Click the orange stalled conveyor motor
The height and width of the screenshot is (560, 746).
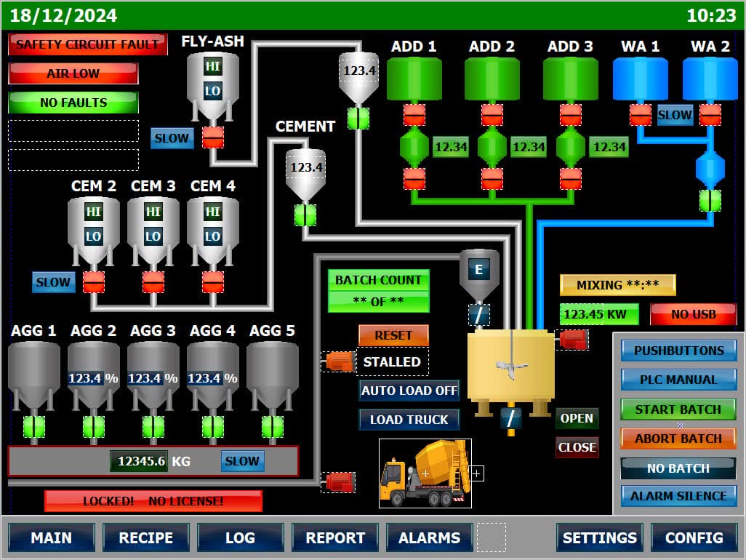tap(339, 361)
